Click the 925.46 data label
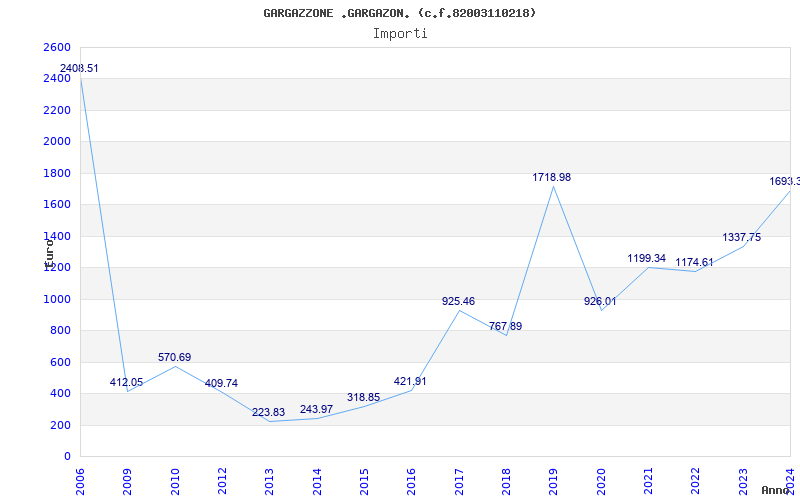Screen dimensions: 800x500 tap(459, 301)
